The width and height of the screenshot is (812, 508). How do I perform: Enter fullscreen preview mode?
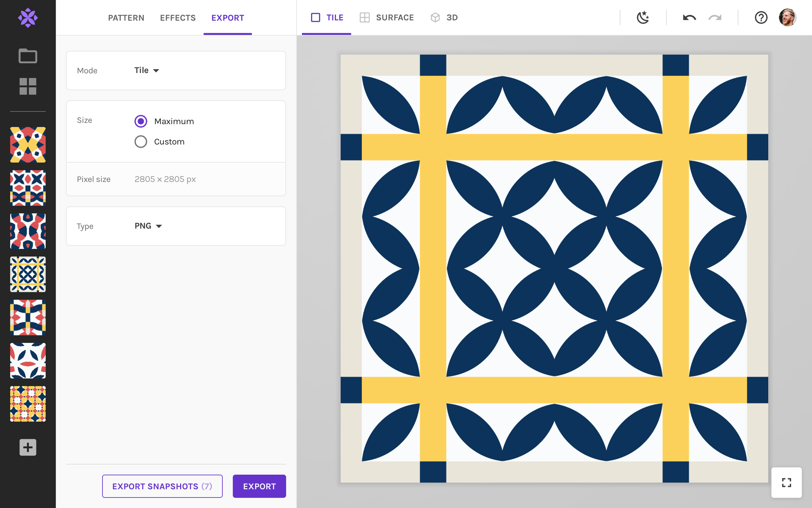click(786, 482)
